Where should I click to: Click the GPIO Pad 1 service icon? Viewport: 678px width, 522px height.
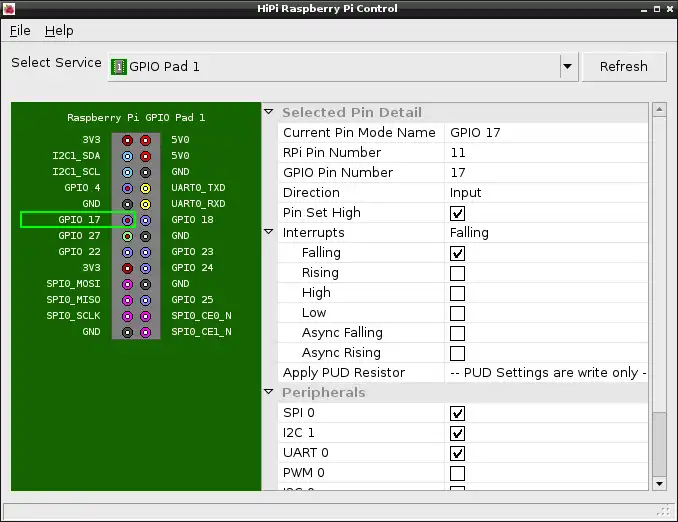(118, 67)
